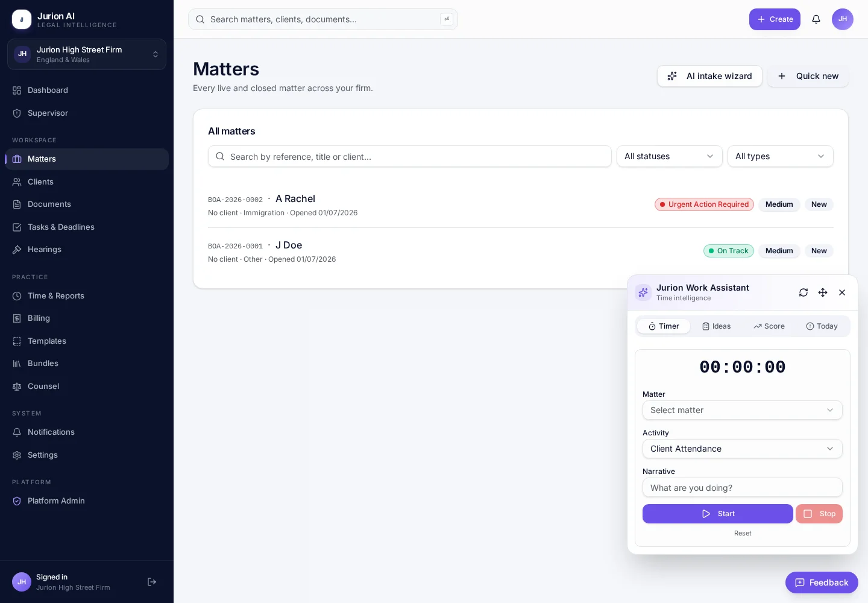Click the On Track status badge
The image size is (868, 603).
729,251
